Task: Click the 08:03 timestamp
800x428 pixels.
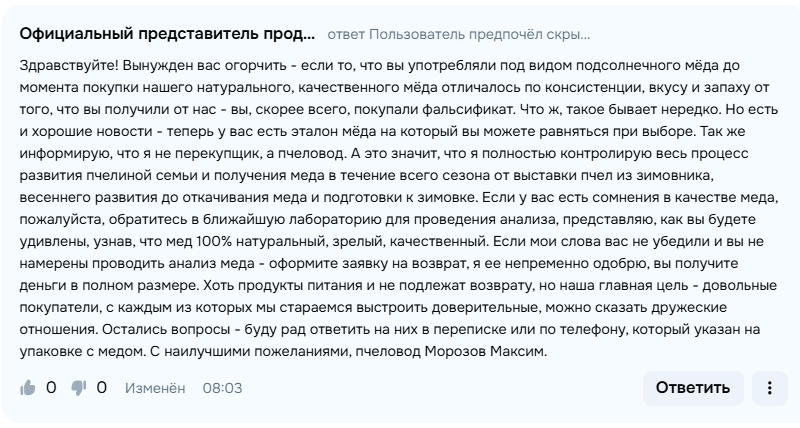Action: coord(222,388)
